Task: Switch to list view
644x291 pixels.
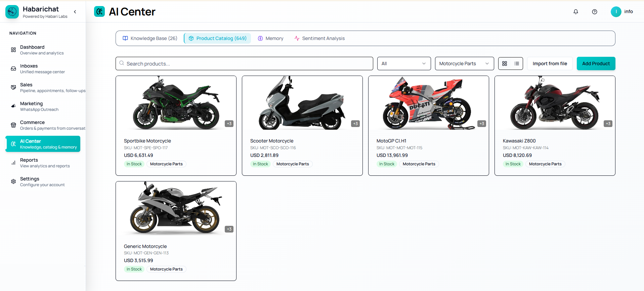Action: tap(517, 64)
